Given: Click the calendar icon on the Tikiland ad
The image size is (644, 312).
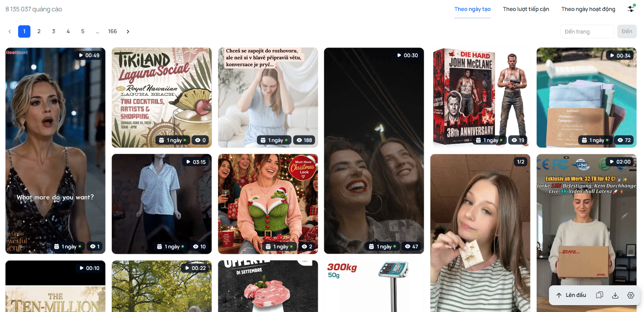Looking at the screenshot, I should [x=162, y=140].
